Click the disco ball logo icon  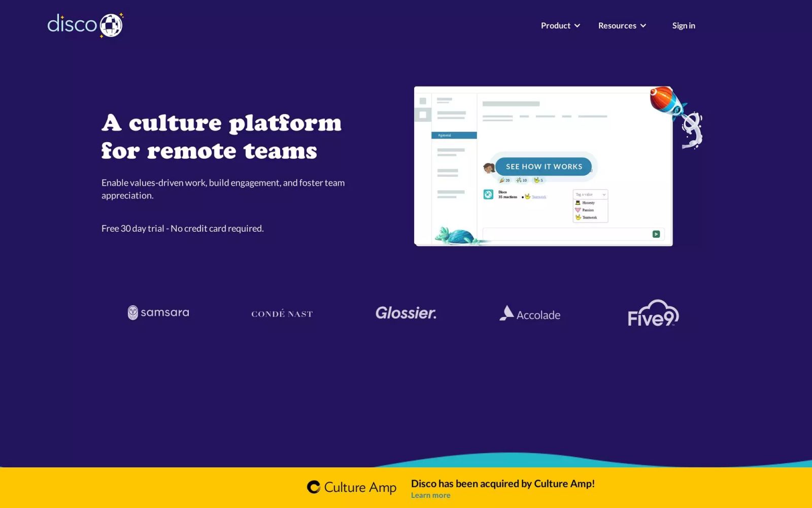[111, 25]
